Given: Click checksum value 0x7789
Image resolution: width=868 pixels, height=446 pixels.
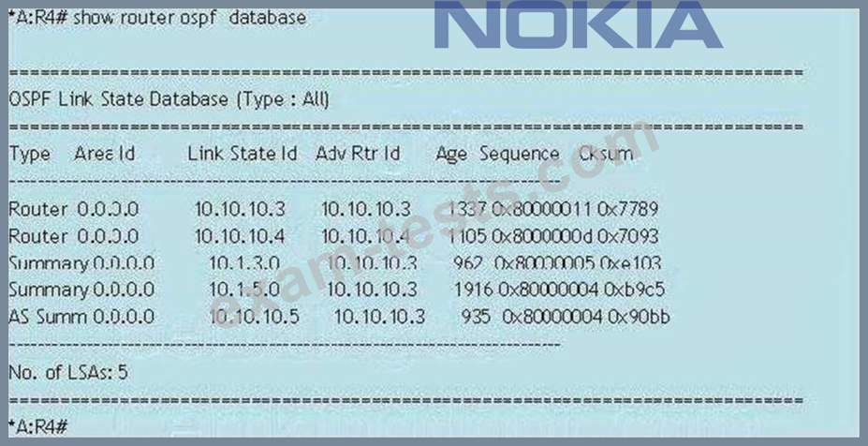Looking at the screenshot, I should click(627, 209).
